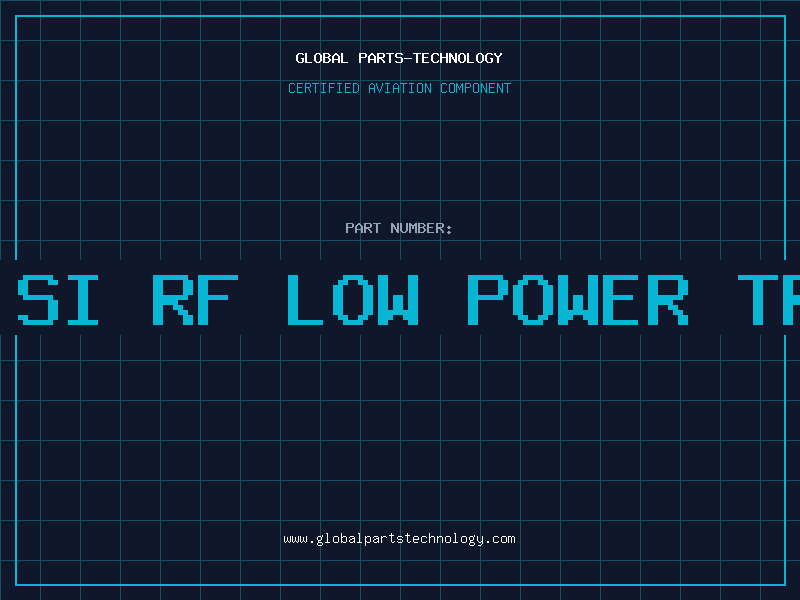800x600 pixels.
Task: Click the GLOBAL PARTS-TECHNOLOGY heading
Action: (399, 58)
